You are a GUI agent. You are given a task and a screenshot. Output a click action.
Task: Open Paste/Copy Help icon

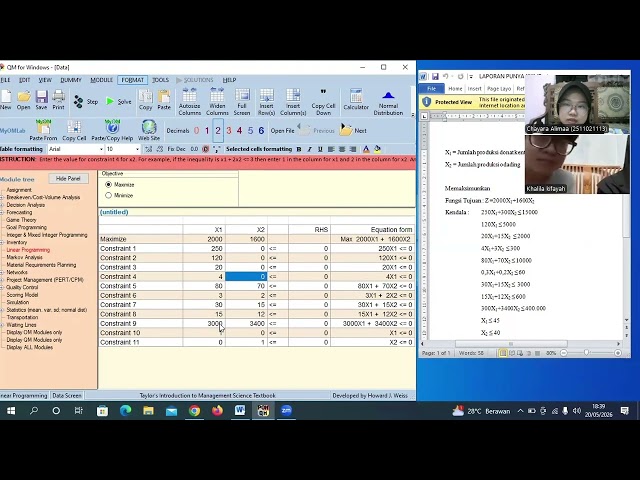(x=112, y=131)
